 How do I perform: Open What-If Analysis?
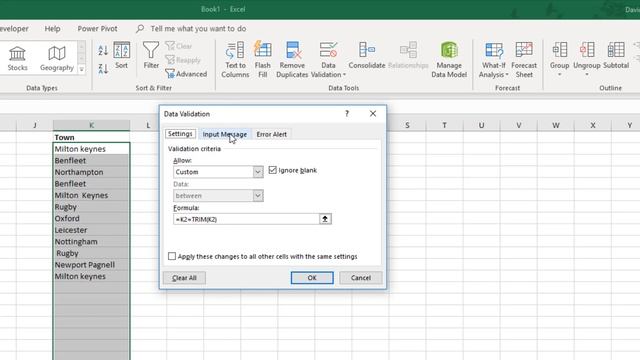coord(494,60)
